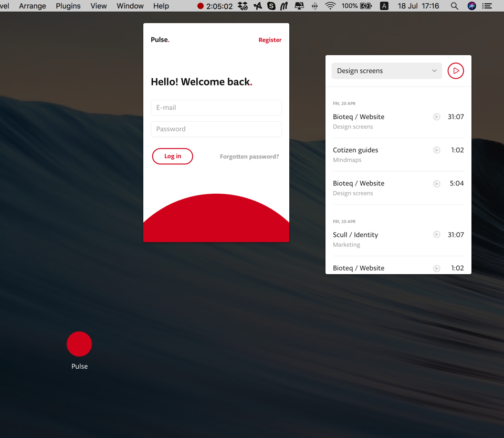Screen dimensions: 504x438
Task: Click the Skype icon in menu bar
Action: point(271,6)
